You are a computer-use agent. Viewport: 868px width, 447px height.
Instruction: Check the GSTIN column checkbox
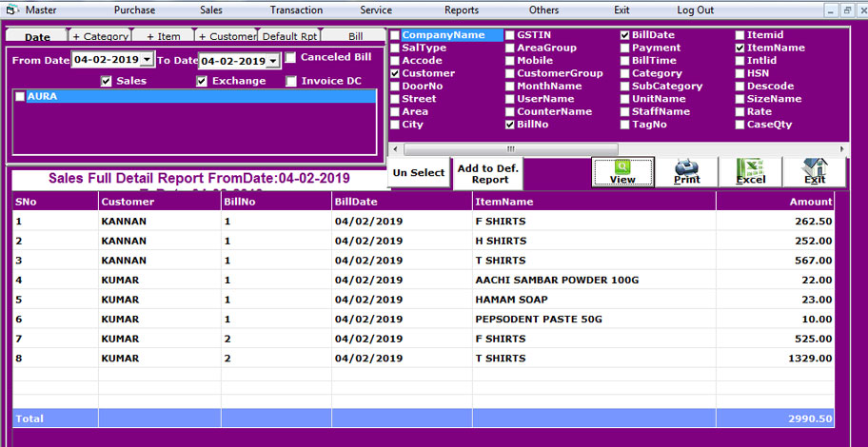[x=510, y=35]
